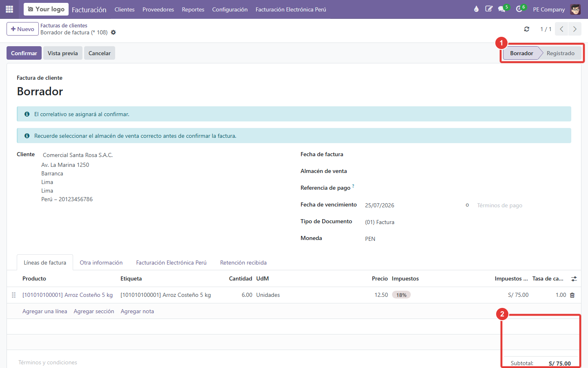Click the Fecha de factura field
The height and width of the screenshot is (368, 588).
[x=468, y=155]
